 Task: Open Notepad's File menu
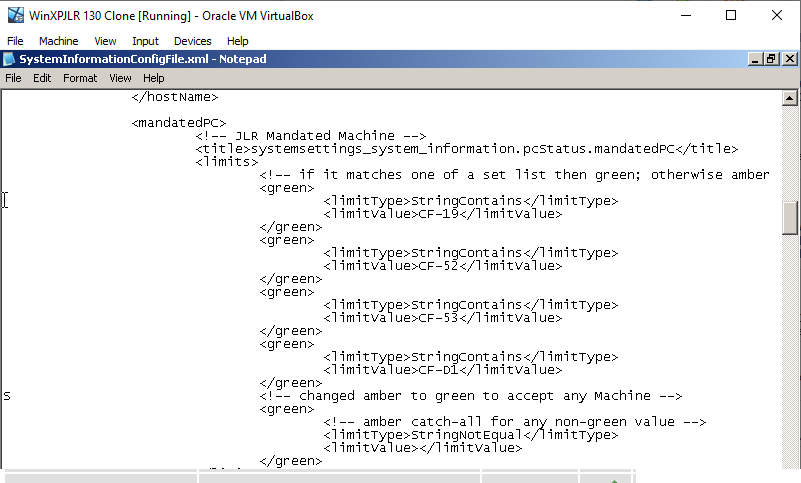click(14, 78)
